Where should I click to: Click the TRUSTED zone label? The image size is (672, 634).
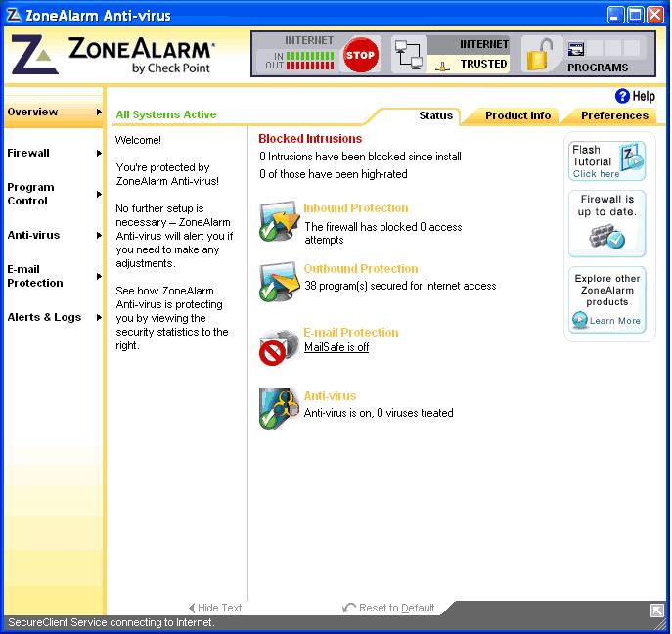click(483, 64)
